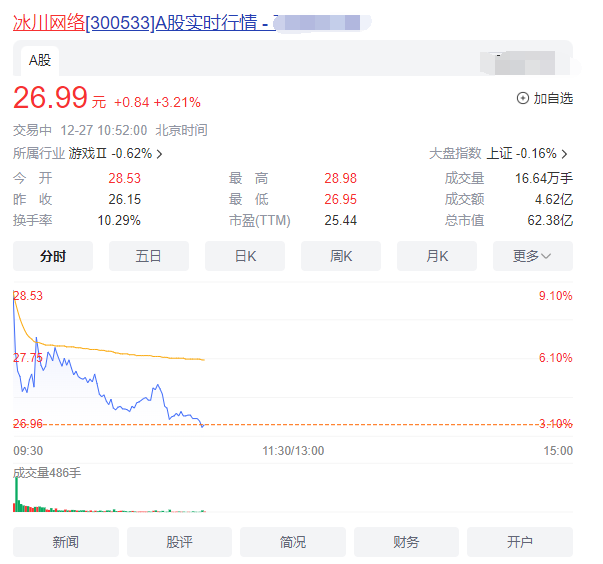Click the 开户 button

(x=520, y=542)
